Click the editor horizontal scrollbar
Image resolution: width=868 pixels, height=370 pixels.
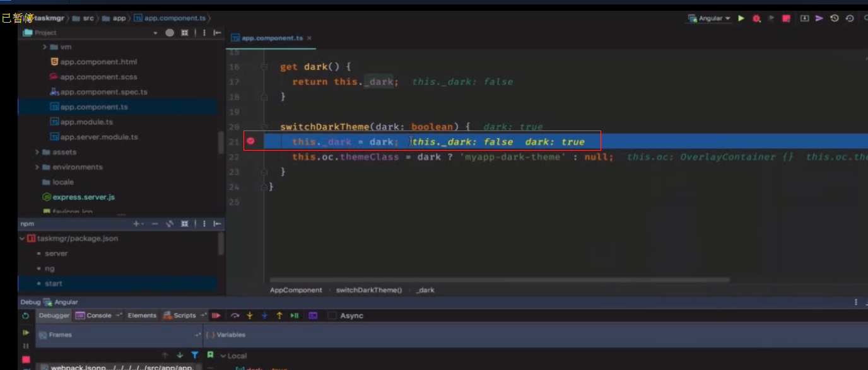coord(499,280)
